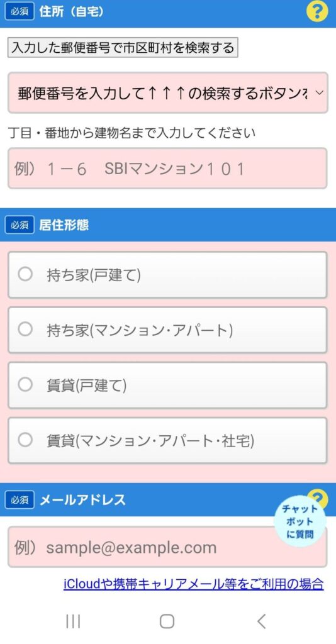Tap the Android recent apps icon
The image size is (336, 644).
point(74,621)
